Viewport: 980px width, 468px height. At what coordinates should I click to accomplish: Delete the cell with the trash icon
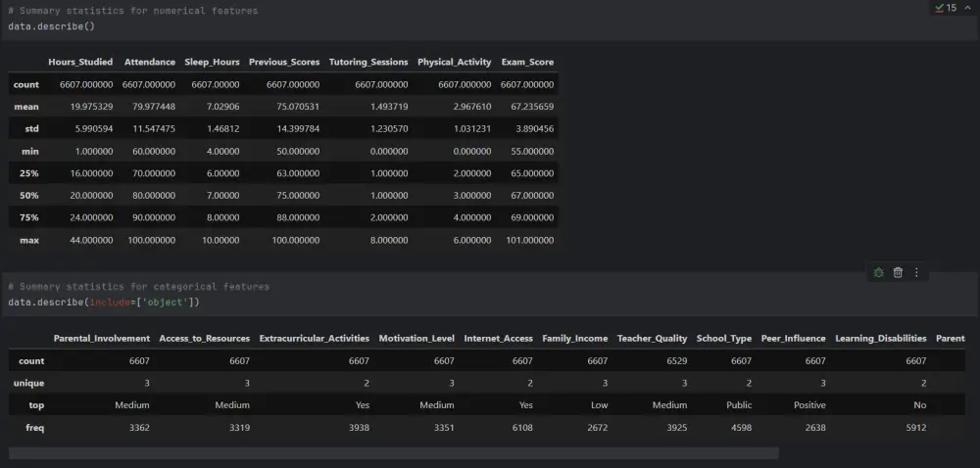tap(898, 272)
